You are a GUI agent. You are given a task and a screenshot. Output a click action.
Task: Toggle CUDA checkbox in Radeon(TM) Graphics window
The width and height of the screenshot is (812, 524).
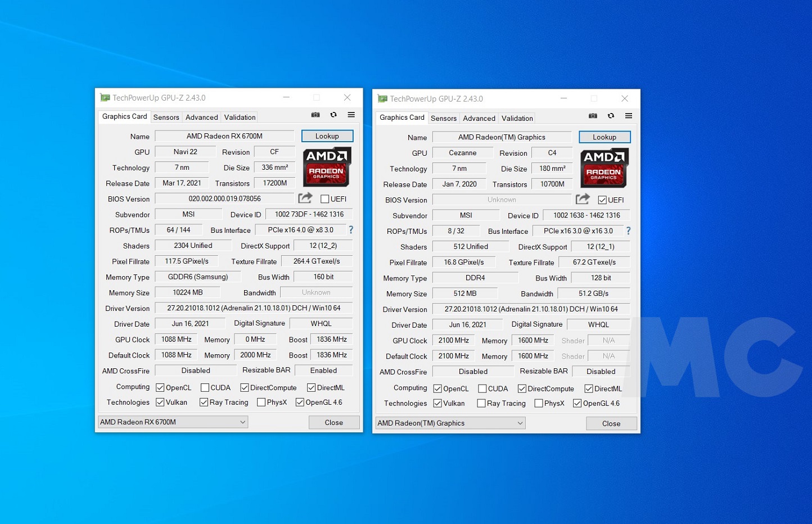[482, 389]
